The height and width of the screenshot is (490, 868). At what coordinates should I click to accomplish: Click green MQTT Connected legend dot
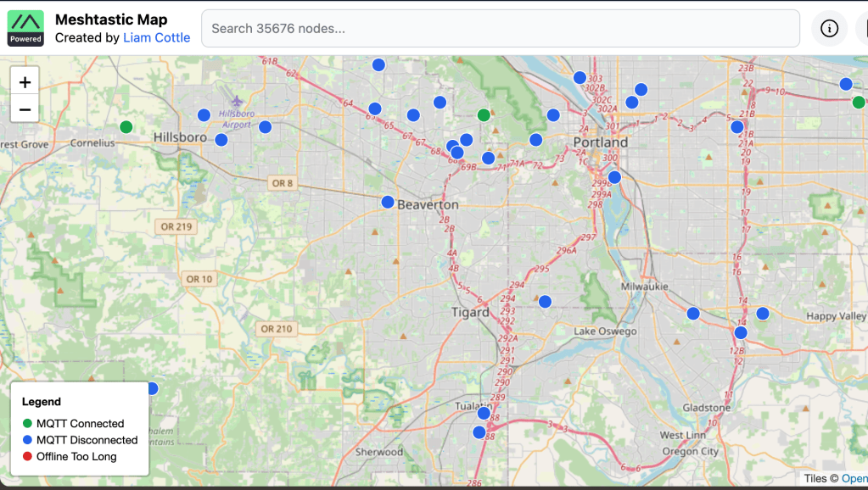click(x=27, y=423)
